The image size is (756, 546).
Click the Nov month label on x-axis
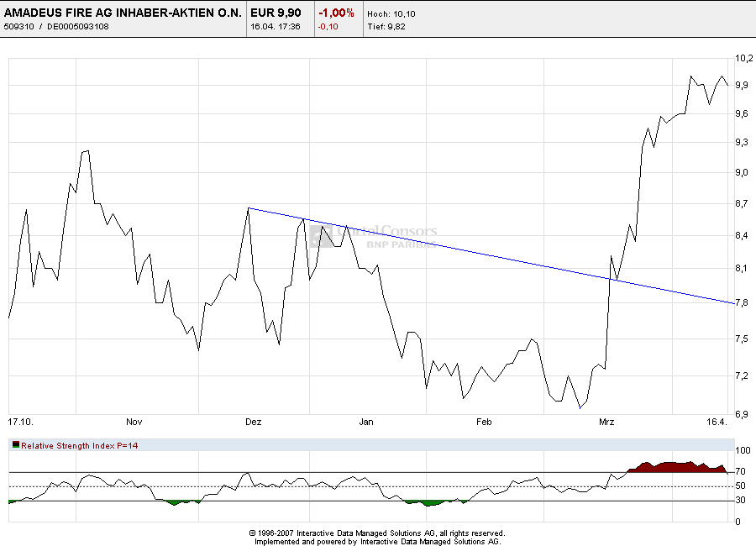tap(134, 422)
